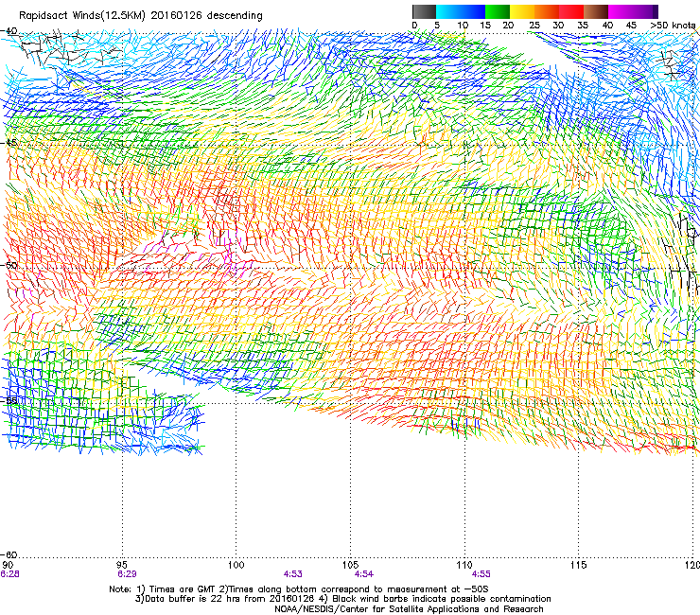Click the -60 latitude axis label
This screenshot has width=700, height=615.
coord(9,554)
